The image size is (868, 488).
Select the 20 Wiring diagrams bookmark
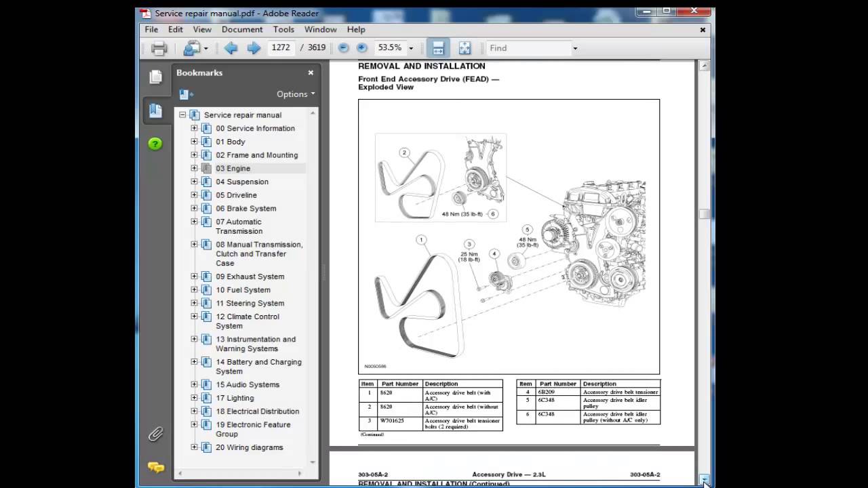pyautogui.click(x=250, y=447)
